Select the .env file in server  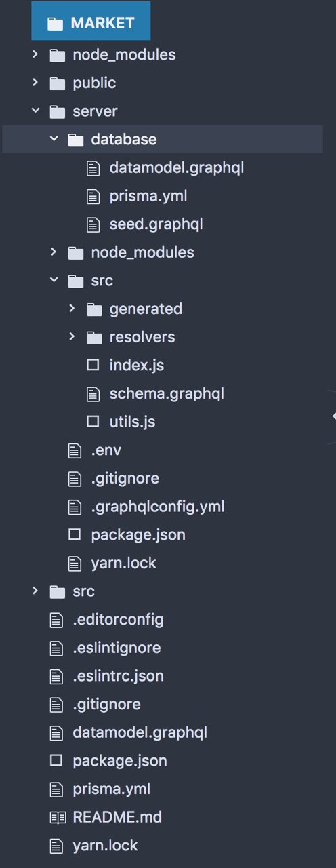[x=106, y=450]
